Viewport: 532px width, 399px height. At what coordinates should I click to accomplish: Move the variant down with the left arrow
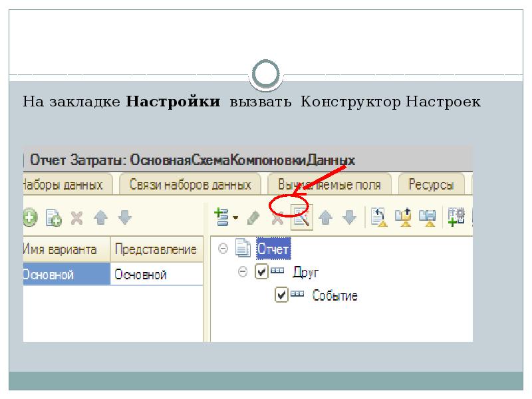click(125, 217)
